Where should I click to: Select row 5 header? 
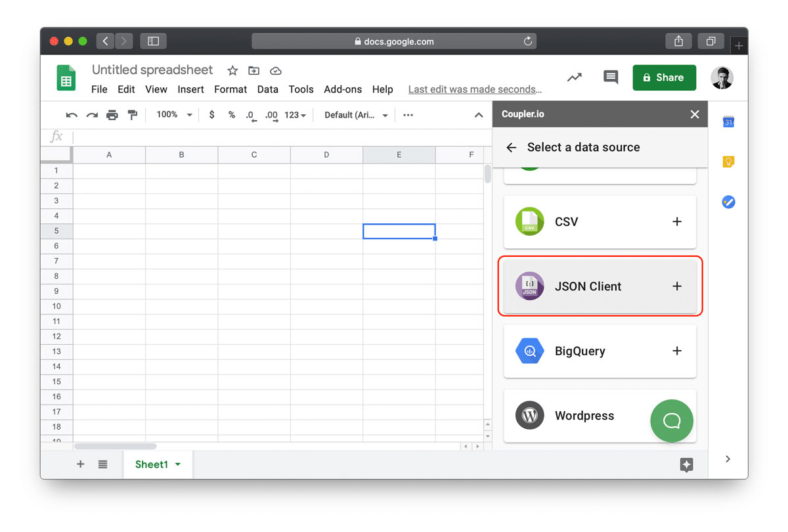(56, 231)
